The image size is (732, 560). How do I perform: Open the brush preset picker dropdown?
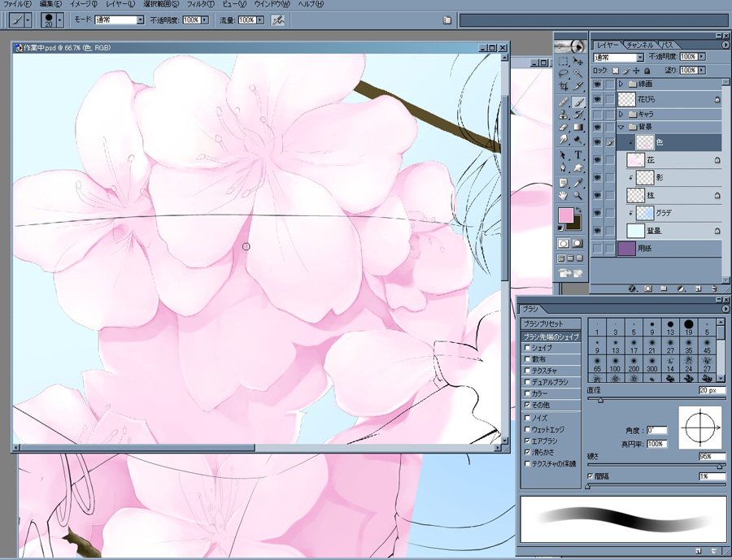[59, 20]
